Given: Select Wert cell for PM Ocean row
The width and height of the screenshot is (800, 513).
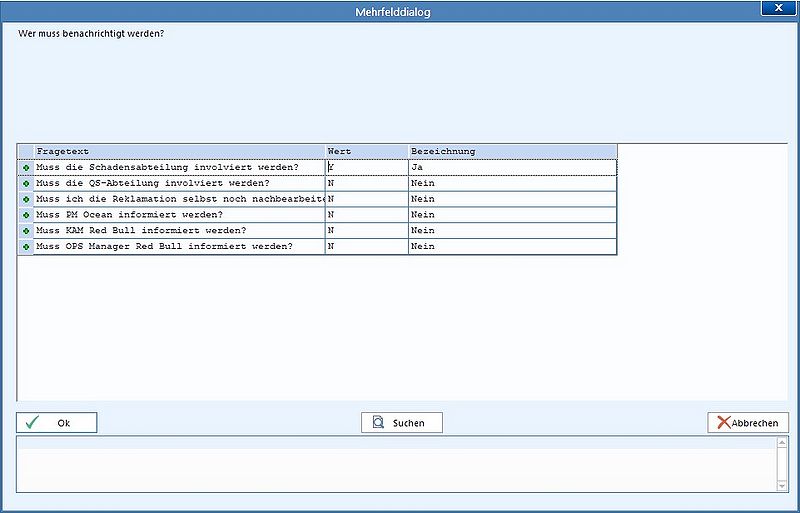Looking at the screenshot, I should coord(367,215).
